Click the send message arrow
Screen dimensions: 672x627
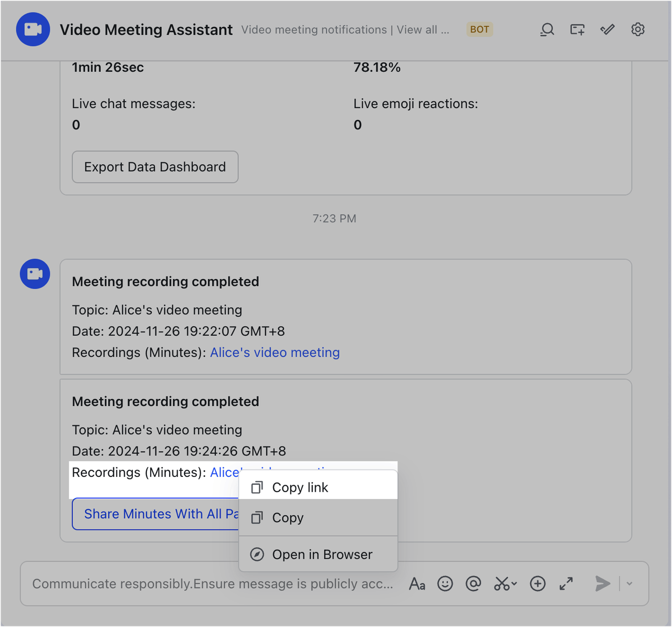(603, 584)
